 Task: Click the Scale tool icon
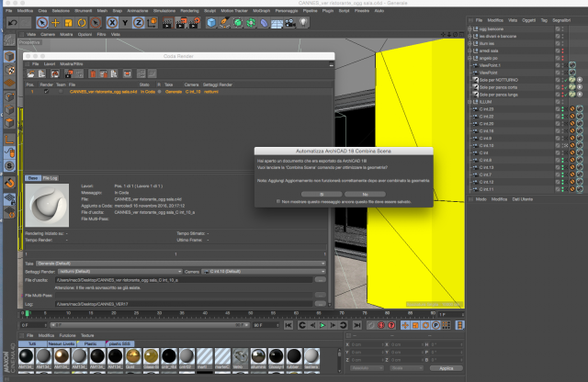click(68, 23)
